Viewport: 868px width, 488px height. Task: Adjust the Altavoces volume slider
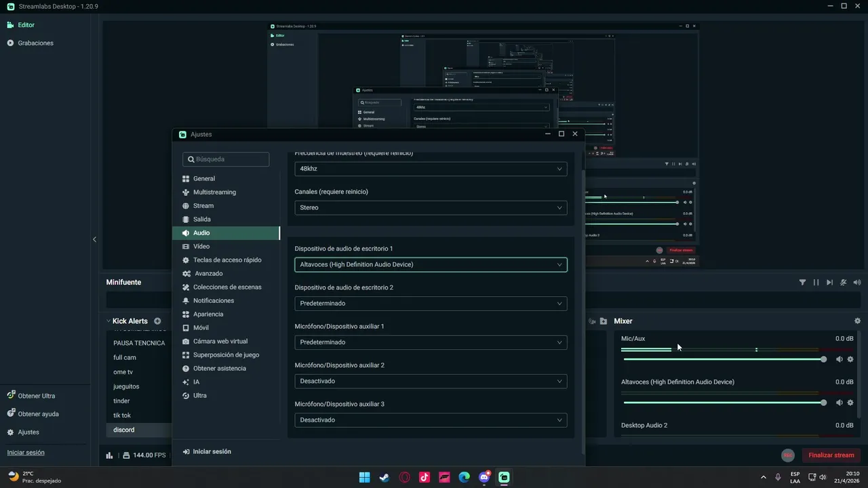pos(724,403)
